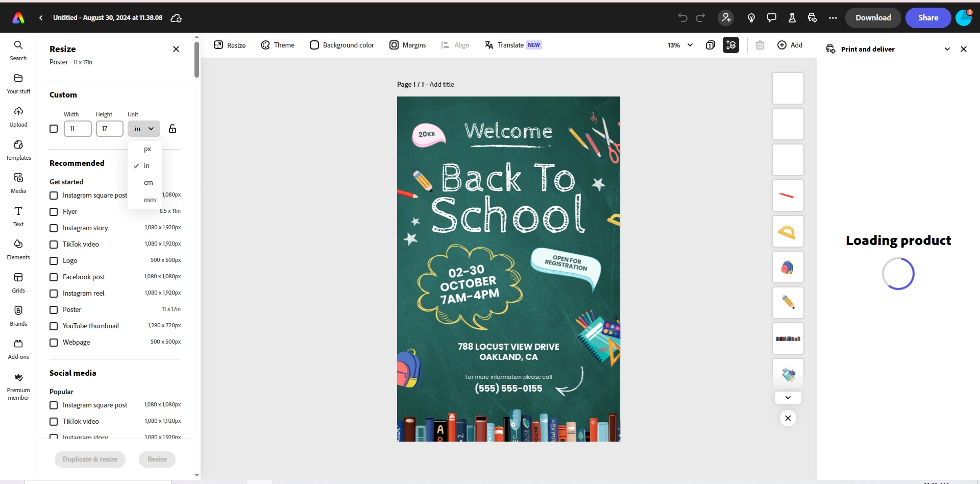Check TikTok video under Get started
The height and width of the screenshot is (484, 980).
click(54, 245)
